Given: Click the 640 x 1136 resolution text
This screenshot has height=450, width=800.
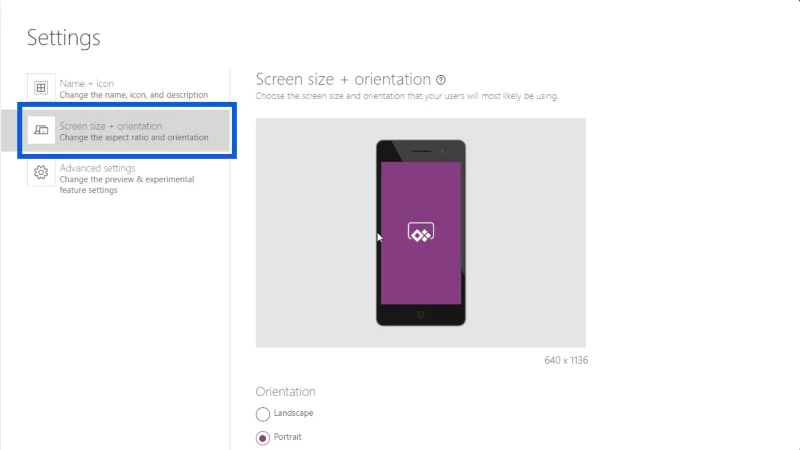Looking at the screenshot, I should click(566, 360).
